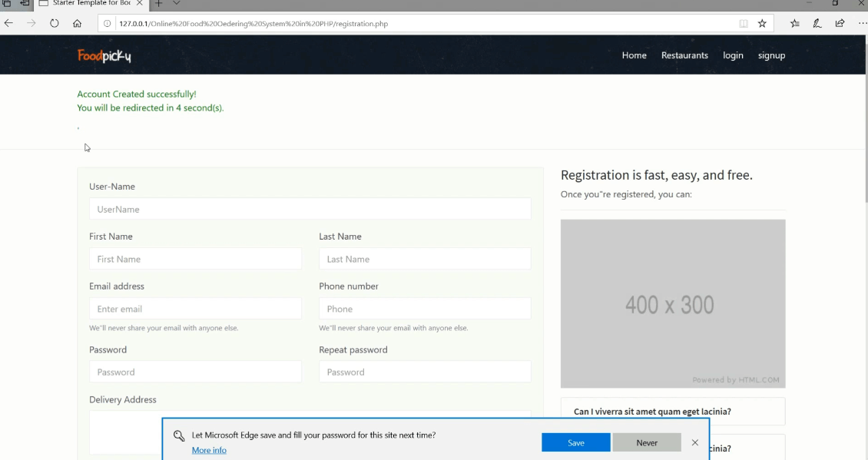Click the Foodpicky logo

pyautogui.click(x=104, y=55)
